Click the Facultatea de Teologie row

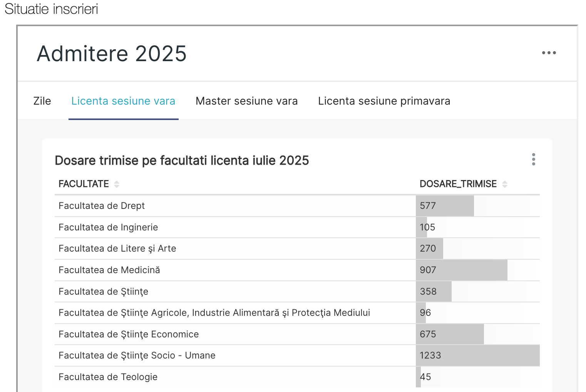point(108,377)
